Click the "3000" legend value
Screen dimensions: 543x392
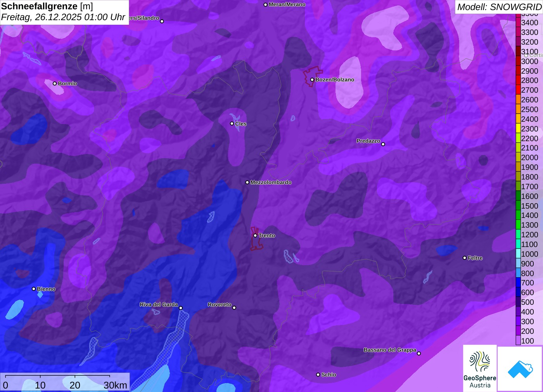click(530, 61)
